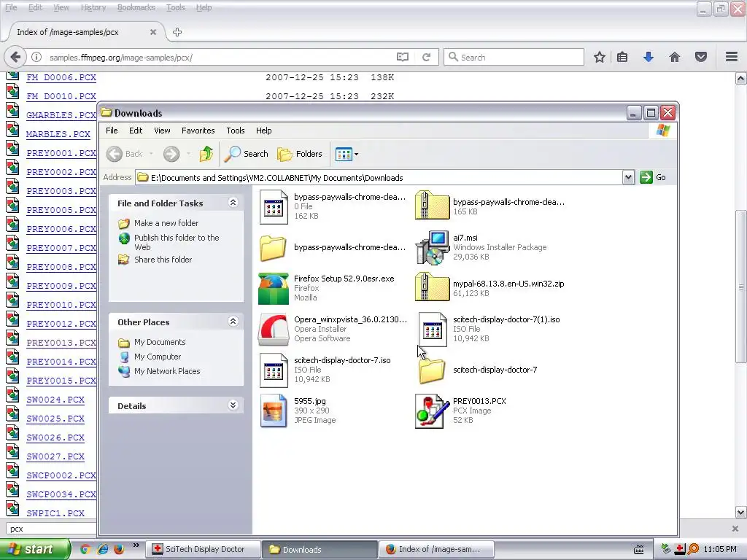747x560 pixels.
Task: Click Firefox page scrollbar down arrow
Action: 741,513
